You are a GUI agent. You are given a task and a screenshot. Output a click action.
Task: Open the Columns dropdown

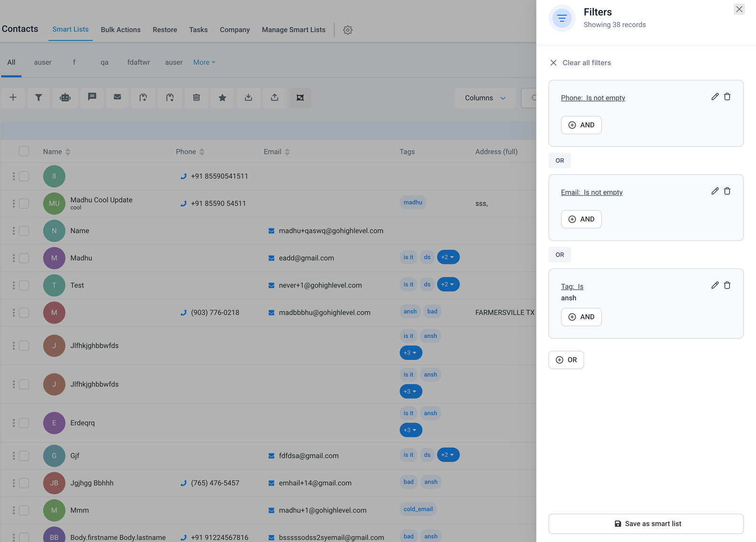[x=485, y=98]
